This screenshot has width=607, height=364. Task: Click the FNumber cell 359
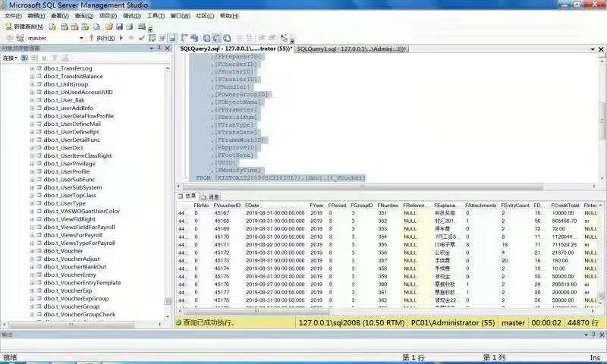[383, 277]
